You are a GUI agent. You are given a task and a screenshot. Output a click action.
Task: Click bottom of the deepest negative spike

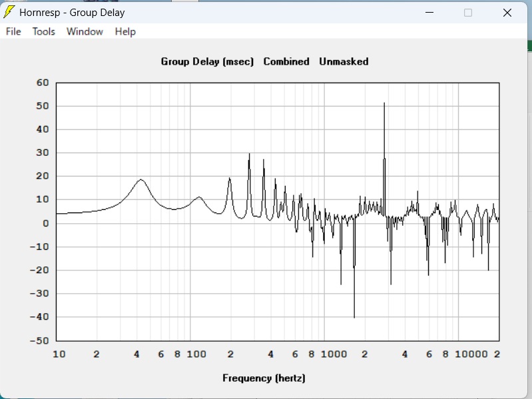pos(354,317)
